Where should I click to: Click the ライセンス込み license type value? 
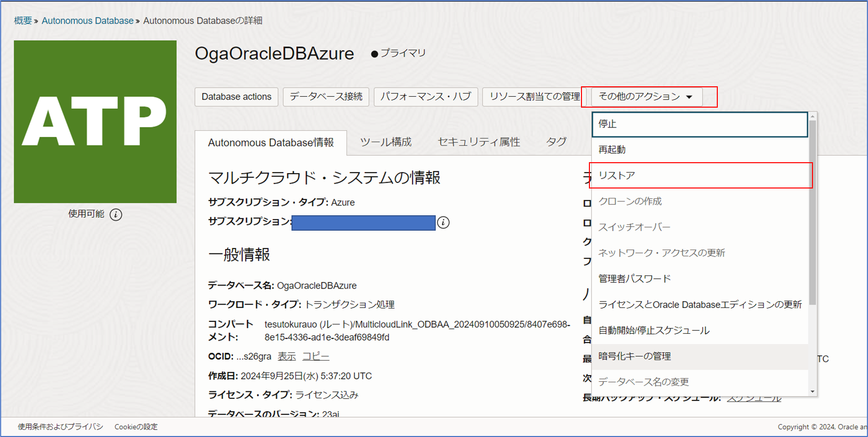click(327, 395)
